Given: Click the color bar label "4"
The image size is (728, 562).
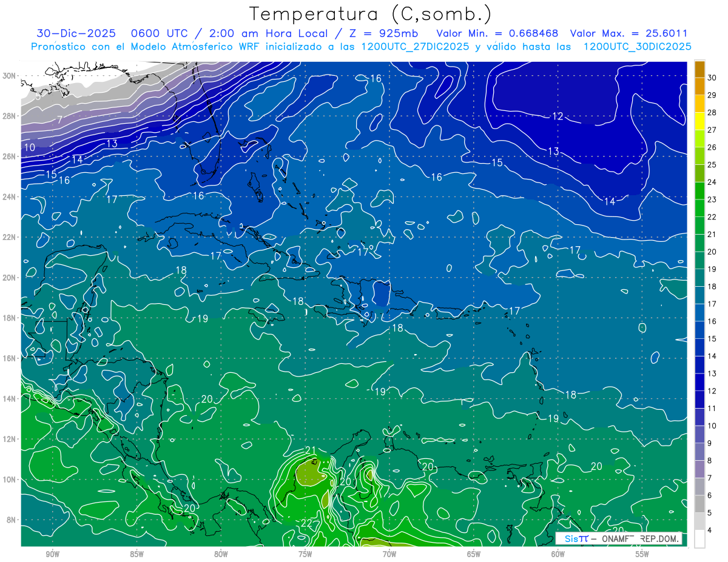Looking at the screenshot, I should [710, 530].
